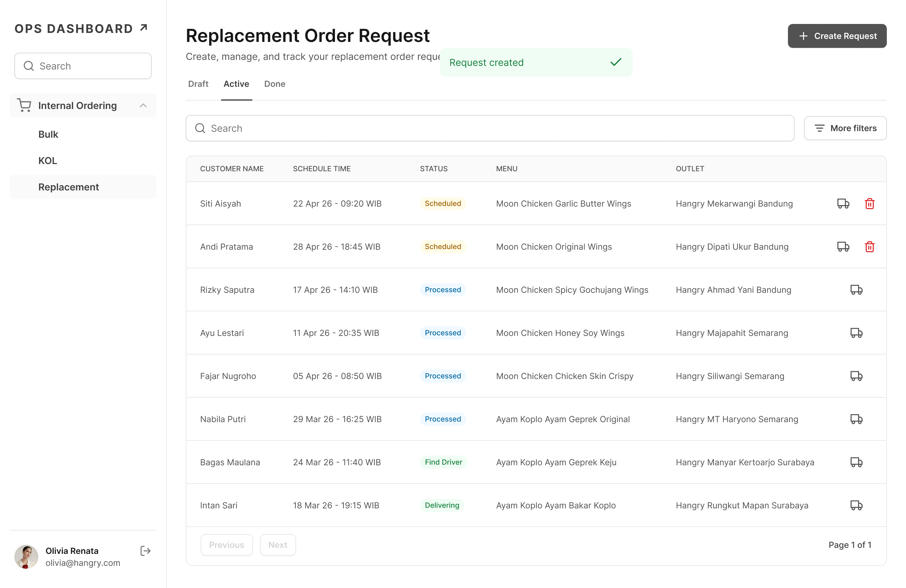Click delivery truck icon for Bagas Maulana
The height and width of the screenshot is (588, 906).
857,462
